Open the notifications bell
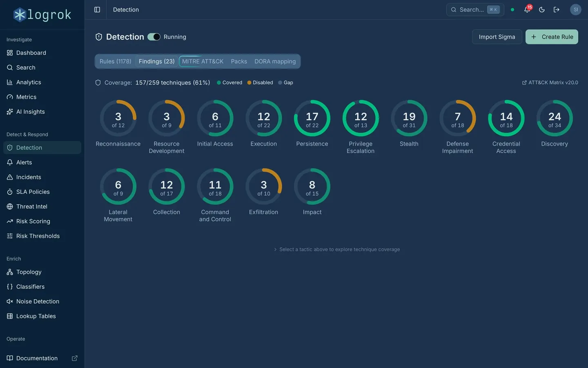The width and height of the screenshot is (588, 368). point(527,9)
